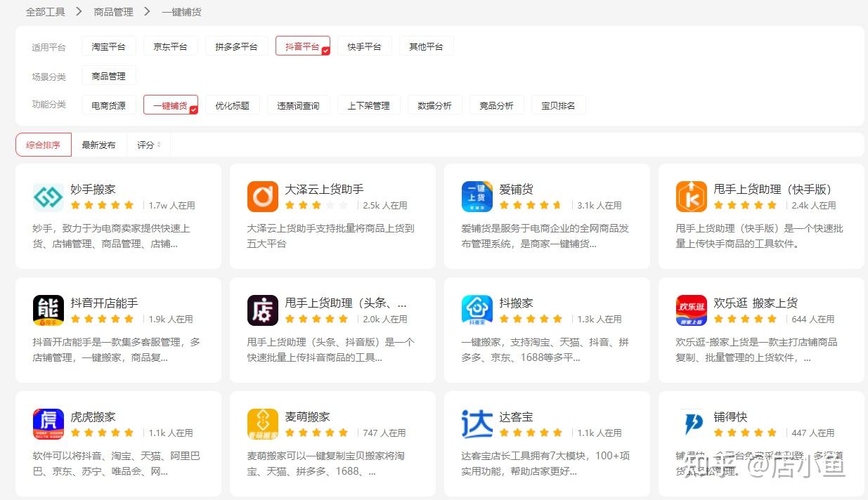Open the 爱铺货 title link

click(516, 189)
